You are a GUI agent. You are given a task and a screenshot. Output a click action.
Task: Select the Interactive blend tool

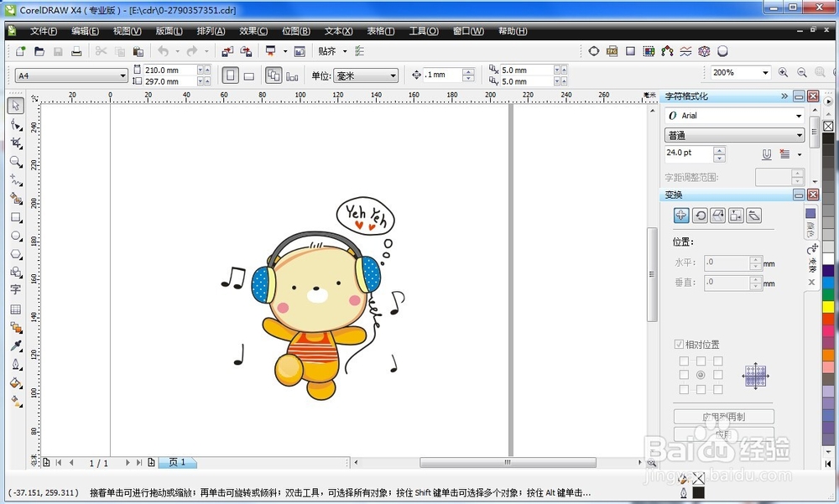point(16,327)
